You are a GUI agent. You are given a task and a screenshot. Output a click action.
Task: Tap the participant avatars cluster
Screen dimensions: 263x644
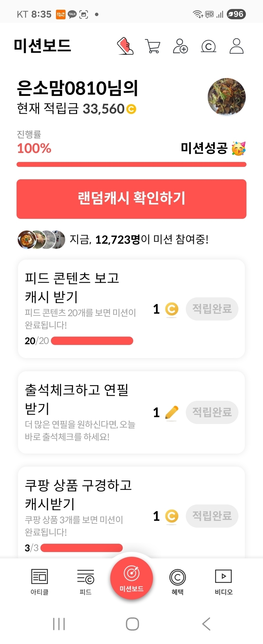41,240
